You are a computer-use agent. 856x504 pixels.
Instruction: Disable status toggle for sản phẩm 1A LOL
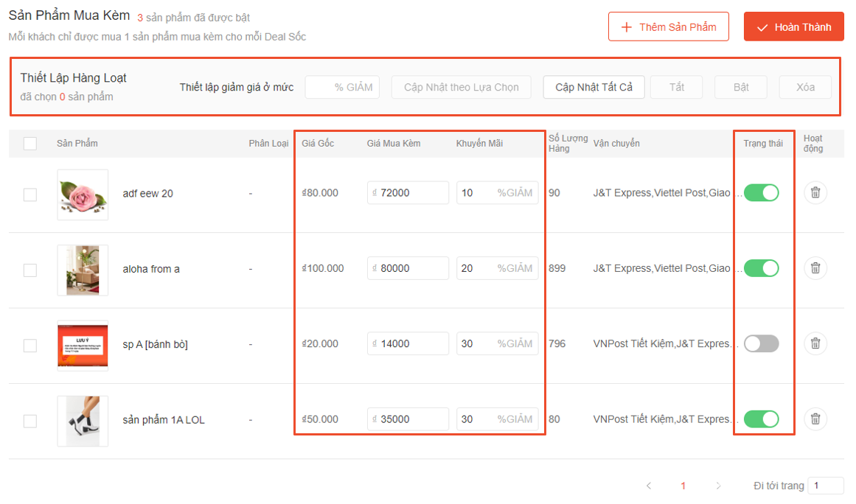pos(761,419)
